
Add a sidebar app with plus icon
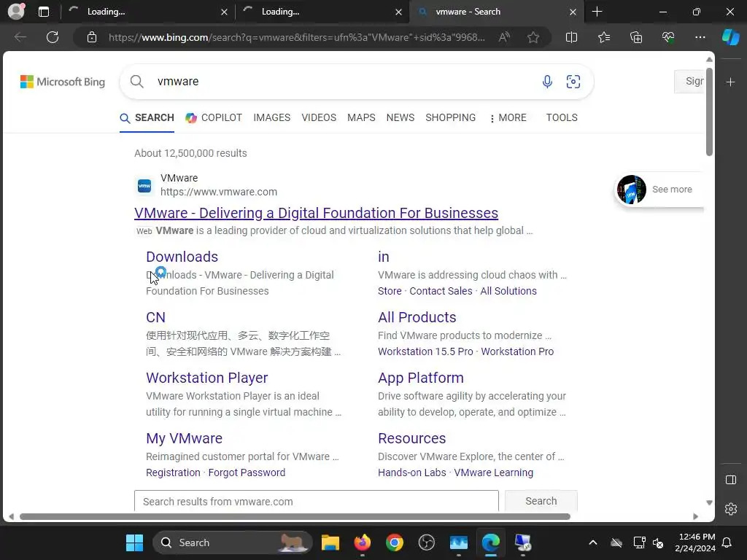(730, 82)
